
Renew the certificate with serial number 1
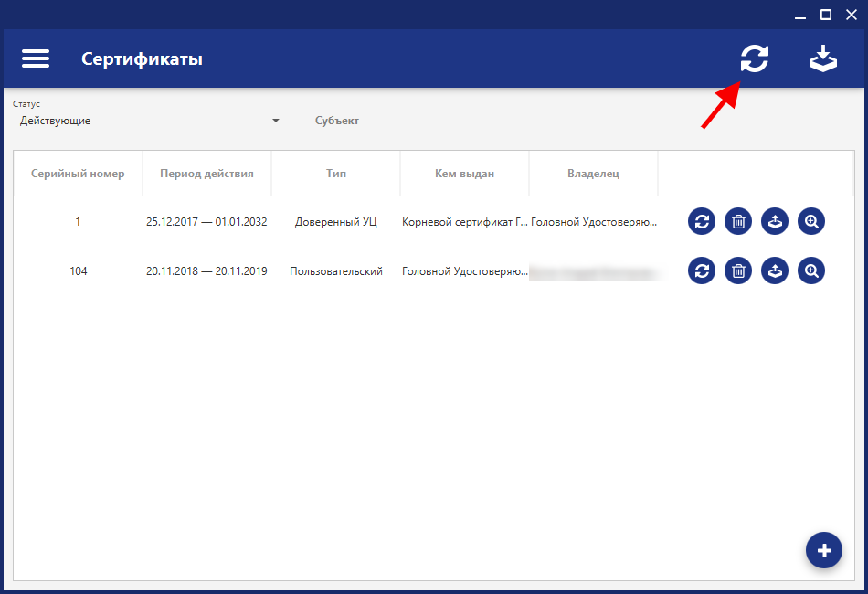click(x=702, y=221)
